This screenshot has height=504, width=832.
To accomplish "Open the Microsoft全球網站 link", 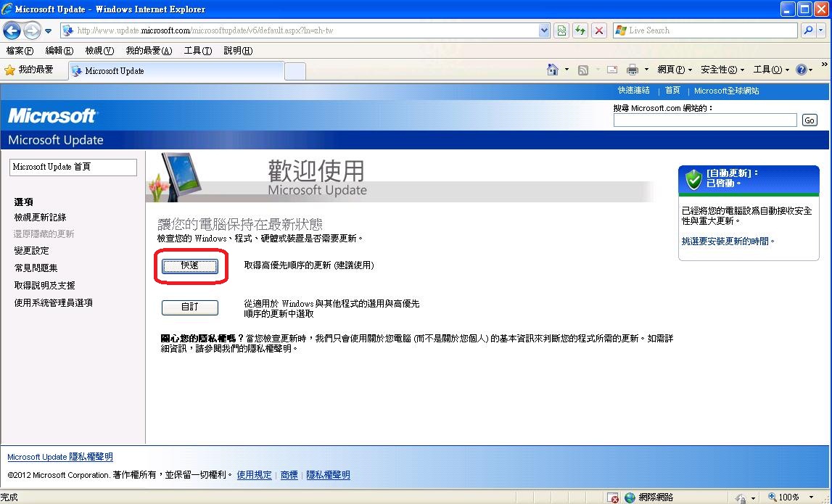I will [x=726, y=91].
